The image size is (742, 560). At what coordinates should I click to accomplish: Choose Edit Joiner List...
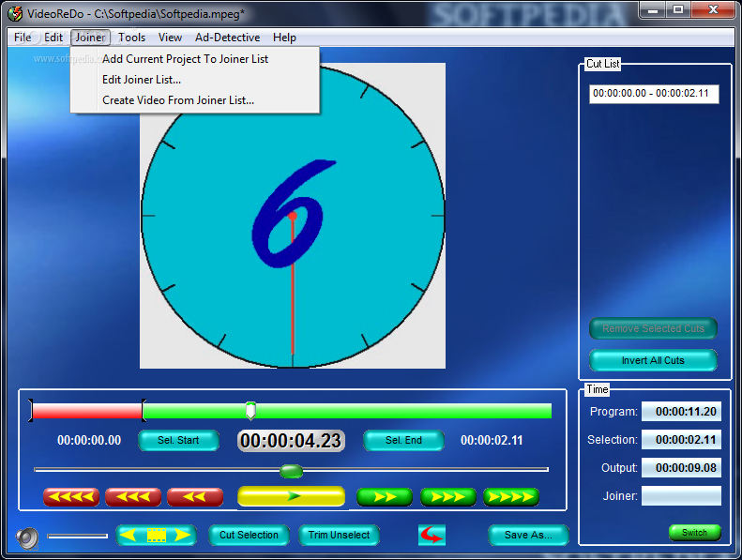194,80
